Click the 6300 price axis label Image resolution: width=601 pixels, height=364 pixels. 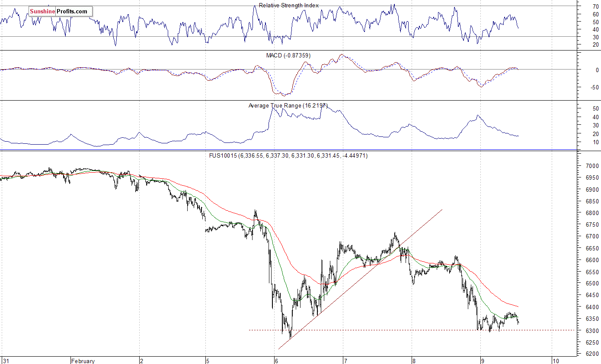click(592, 331)
